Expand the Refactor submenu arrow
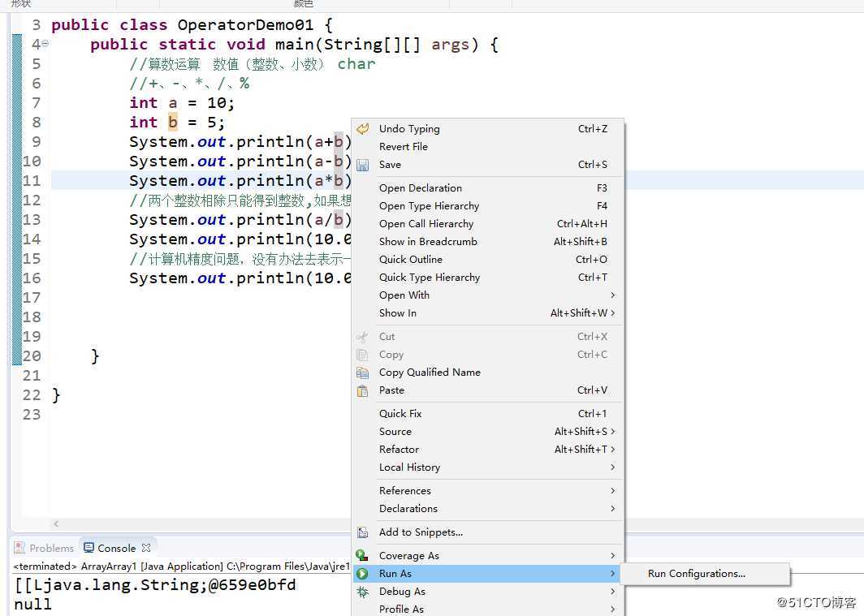Viewport: 864px width, 616px height. click(x=612, y=449)
